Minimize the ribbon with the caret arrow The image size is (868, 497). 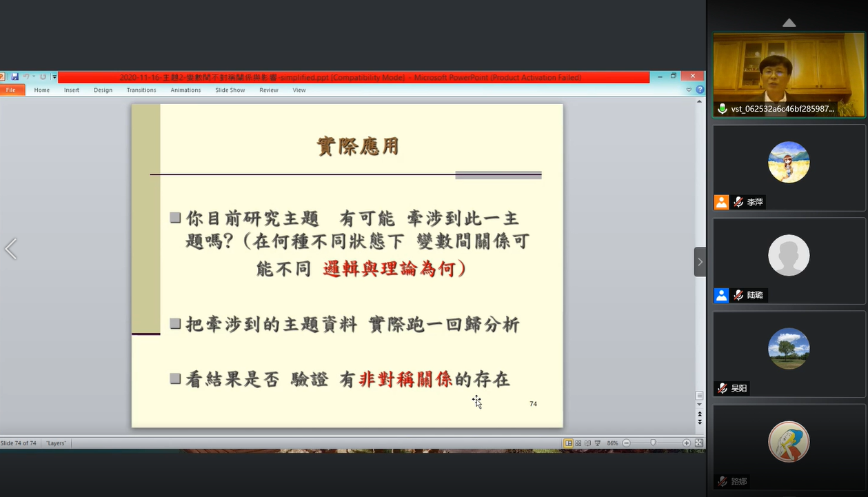(689, 90)
